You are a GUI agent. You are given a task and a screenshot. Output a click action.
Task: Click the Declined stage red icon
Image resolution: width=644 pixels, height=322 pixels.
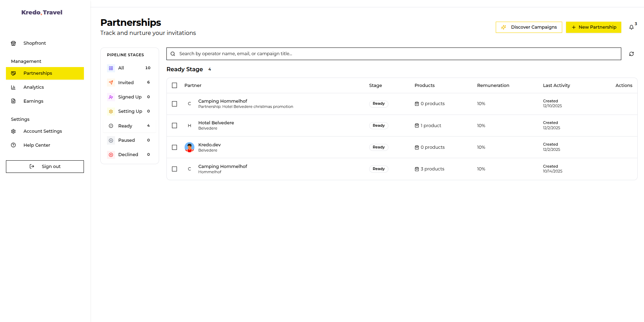pos(111,154)
